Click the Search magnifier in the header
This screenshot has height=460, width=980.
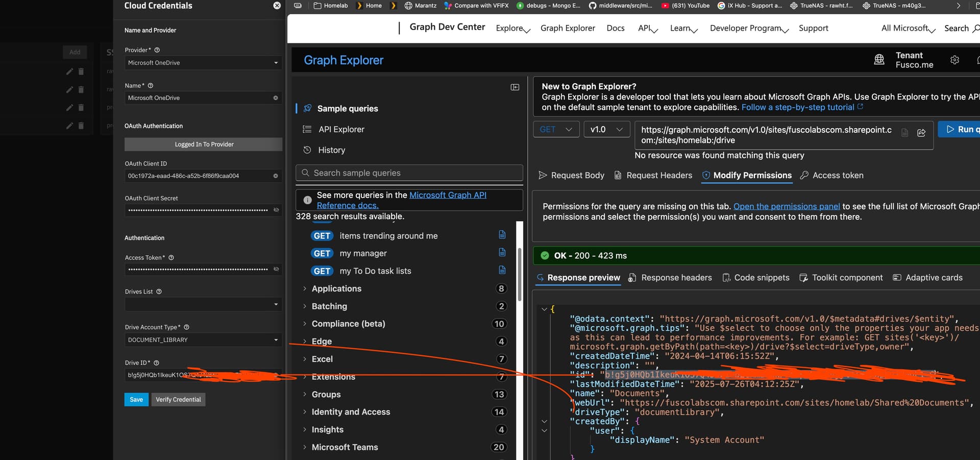(975, 29)
